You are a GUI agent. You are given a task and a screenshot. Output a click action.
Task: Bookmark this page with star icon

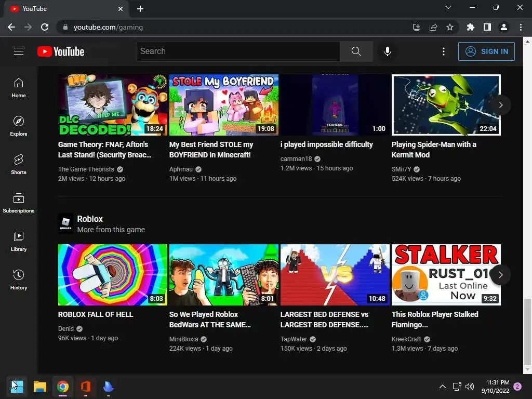point(449,27)
